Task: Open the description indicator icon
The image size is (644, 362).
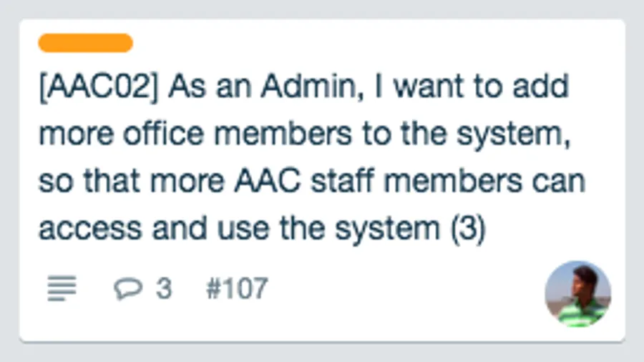Action: 62,289
